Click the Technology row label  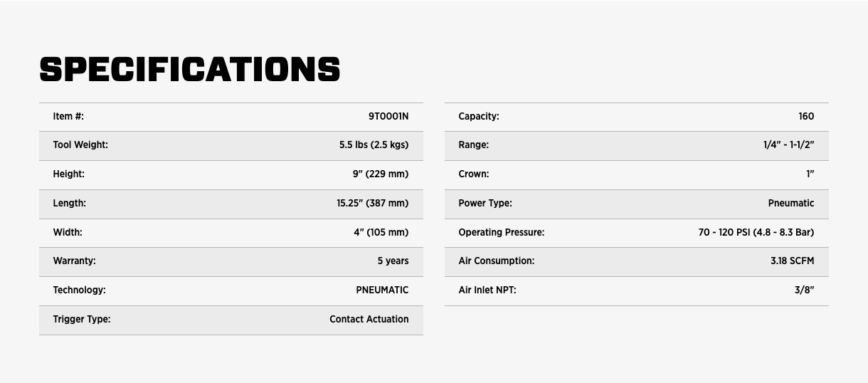point(79,290)
